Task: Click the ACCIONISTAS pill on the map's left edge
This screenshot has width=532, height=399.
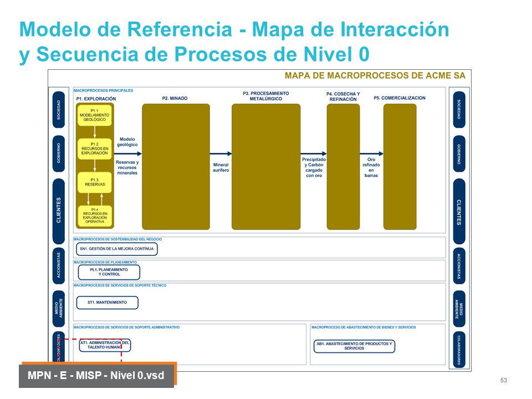Action: coord(59,265)
